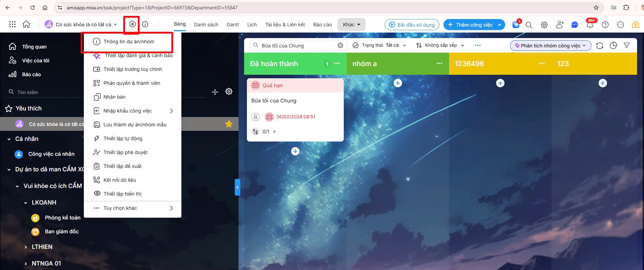The width and height of the screenshot is (644, 270).
Task: Open the apps grid launcher icon
Action: [12, 24]
